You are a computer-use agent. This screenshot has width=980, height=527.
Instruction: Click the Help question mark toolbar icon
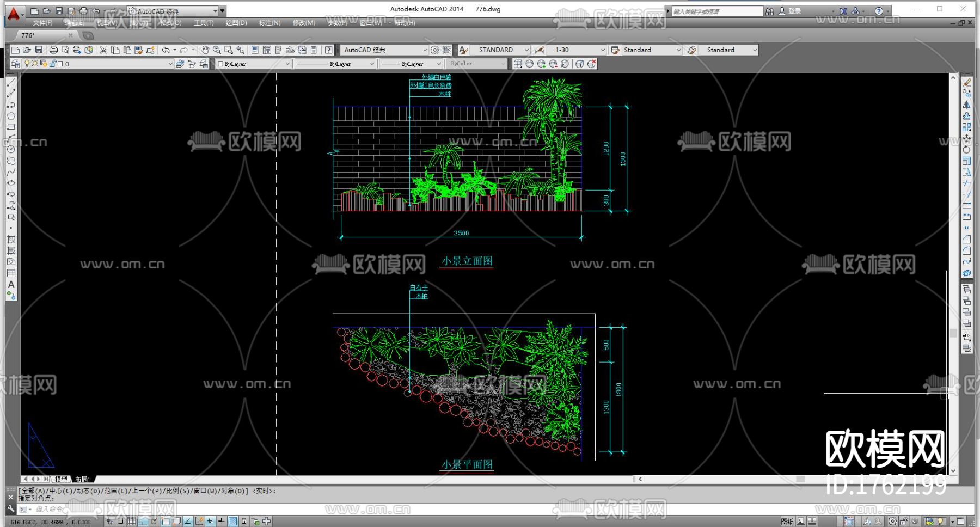328,50
